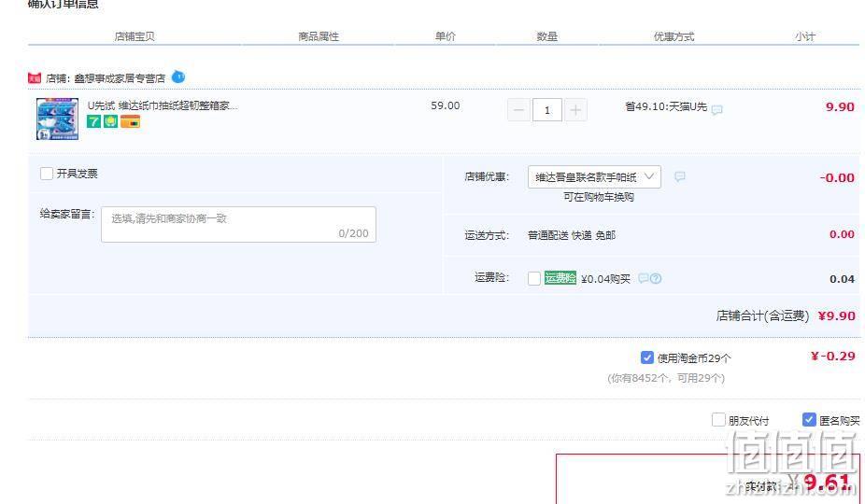The image size is (865, 504).
Task: Click the orange credit card badge
Action: tap(130, 121)
